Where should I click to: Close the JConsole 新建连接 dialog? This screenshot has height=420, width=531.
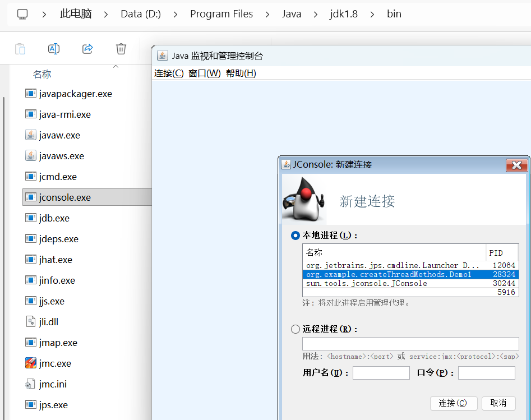pos(516,165)
